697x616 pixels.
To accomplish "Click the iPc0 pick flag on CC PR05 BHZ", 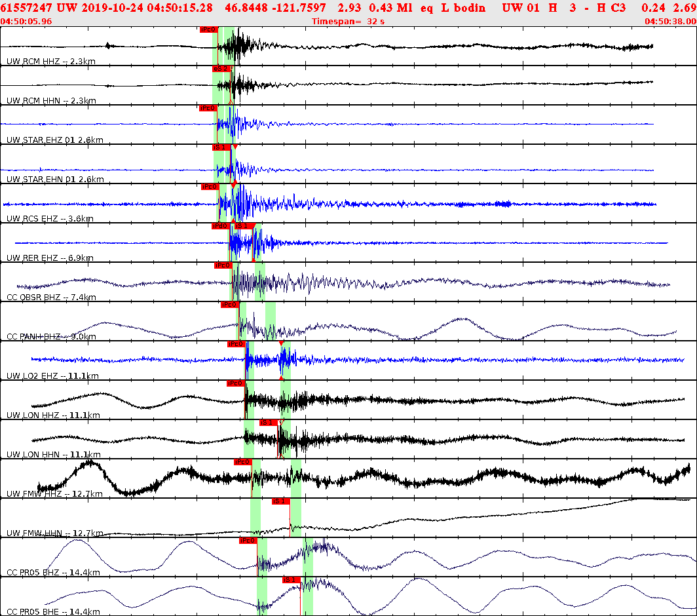I will pyautogui.click(x=248, y=540).
